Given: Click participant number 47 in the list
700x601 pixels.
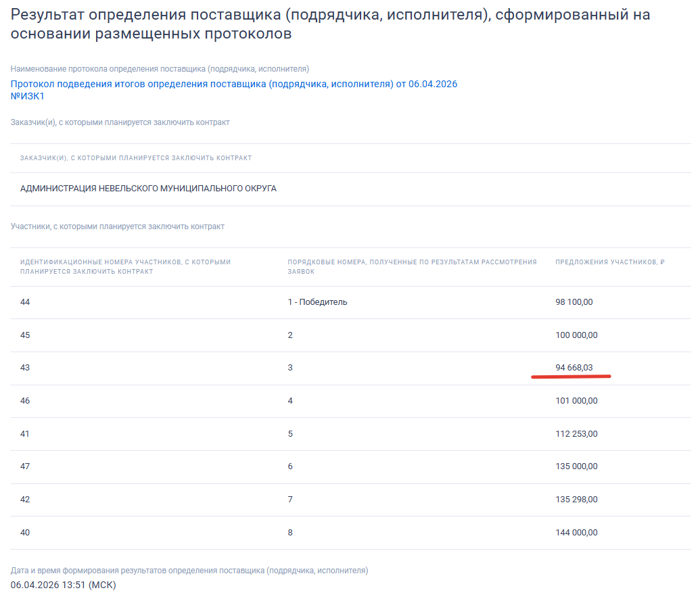Looking at the screenshot, I should click(x=25, y=466).
